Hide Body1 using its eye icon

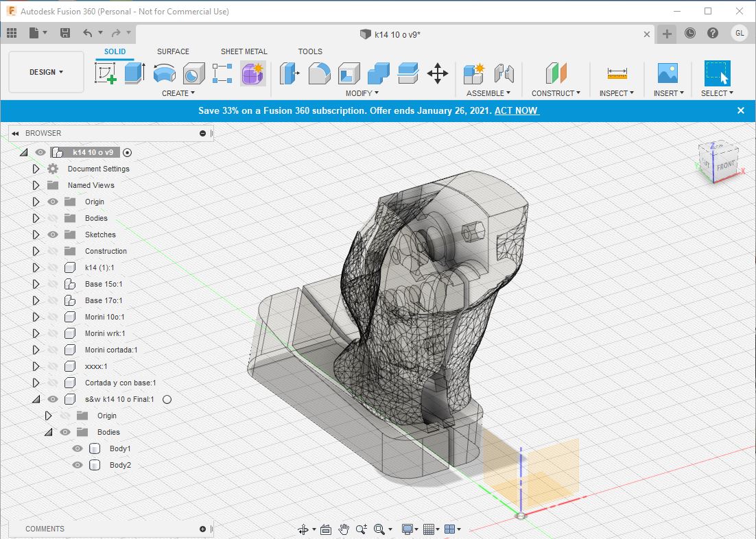[78, 448]
